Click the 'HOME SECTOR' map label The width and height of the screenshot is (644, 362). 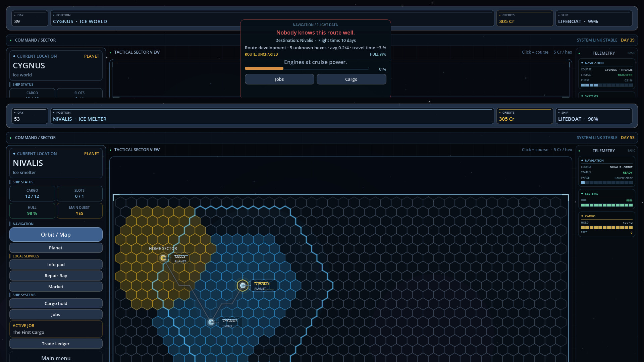[163, 248]
